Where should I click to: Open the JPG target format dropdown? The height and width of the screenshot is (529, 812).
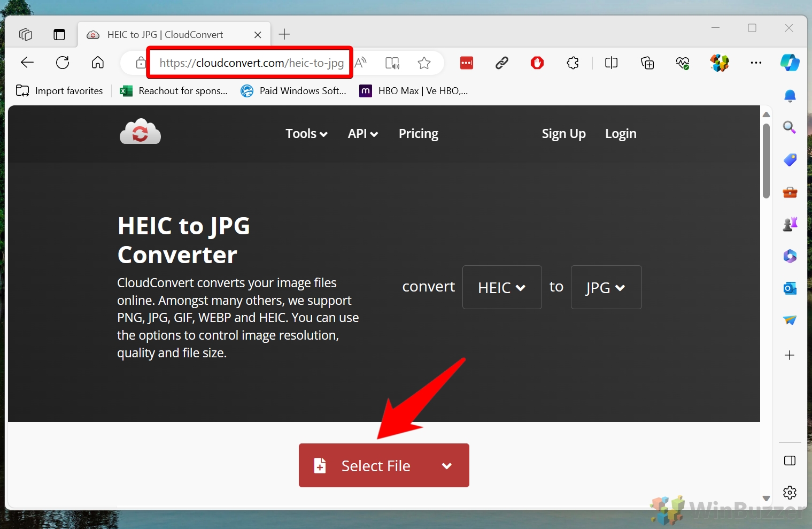pos(606,287)
